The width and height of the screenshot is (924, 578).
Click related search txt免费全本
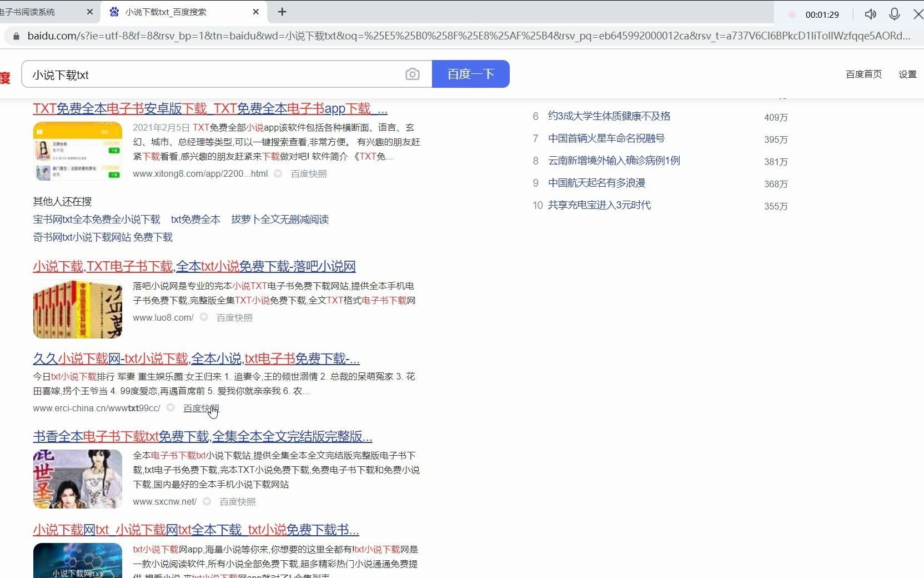point(195,220)
